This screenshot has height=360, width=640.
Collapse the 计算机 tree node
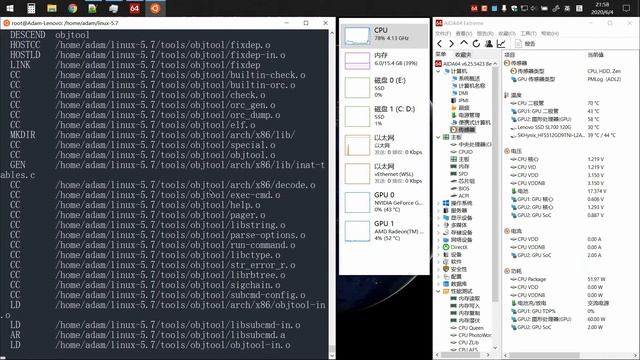pos(438,71)
